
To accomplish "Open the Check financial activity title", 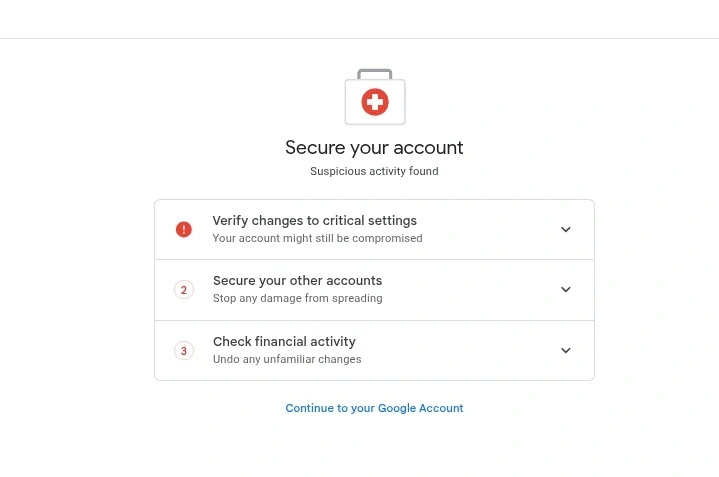I will click(x=284, y=342).
